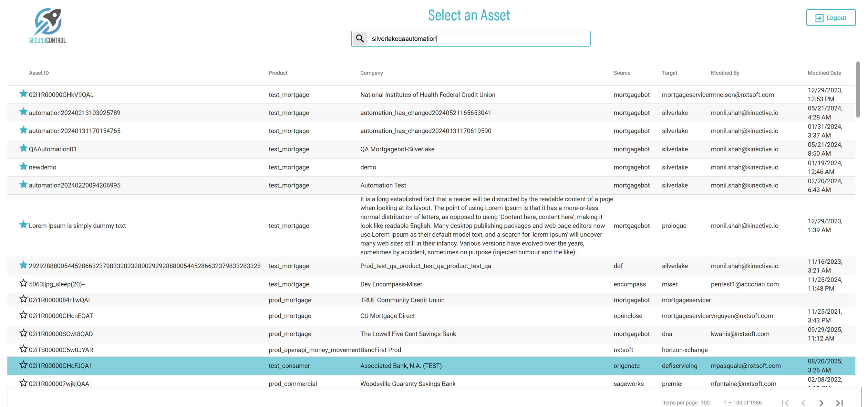Jump to first page arrow

coord(785,402)
